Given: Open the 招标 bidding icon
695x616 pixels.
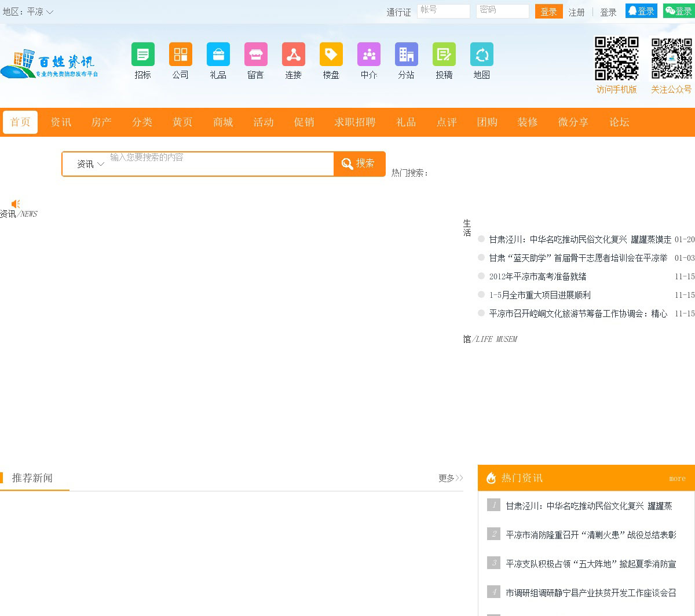Looking at the screenshot, I should pyautogui.click(x=143, y=54).
